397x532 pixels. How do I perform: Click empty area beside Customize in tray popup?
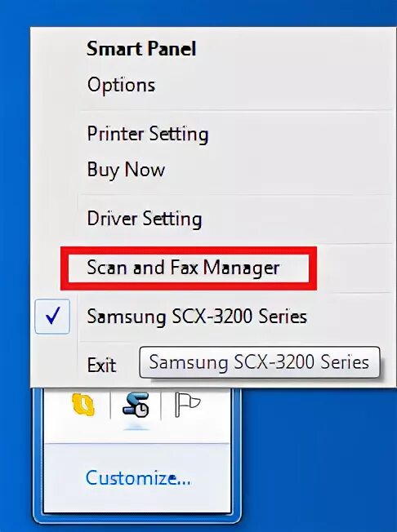[211, 477]
